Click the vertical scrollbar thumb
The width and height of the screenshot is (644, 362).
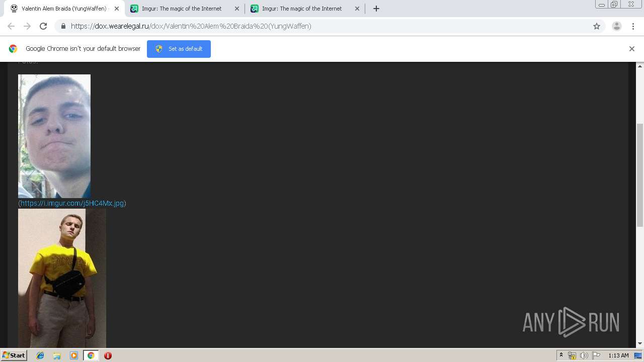coord(640,175)
